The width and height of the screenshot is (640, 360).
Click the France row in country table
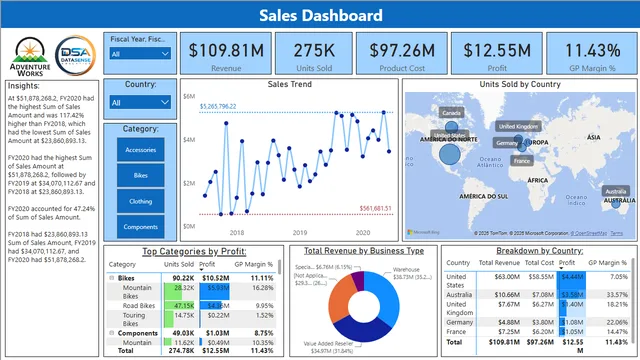537,331
